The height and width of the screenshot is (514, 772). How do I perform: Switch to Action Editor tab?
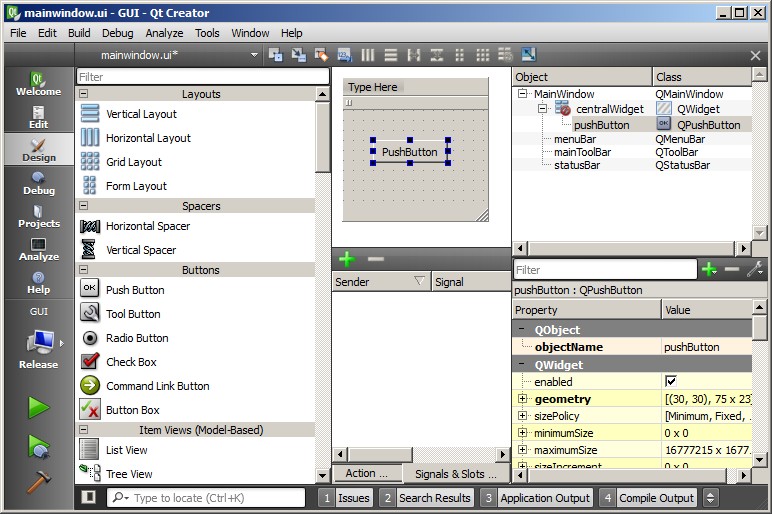tap(366, 473)
